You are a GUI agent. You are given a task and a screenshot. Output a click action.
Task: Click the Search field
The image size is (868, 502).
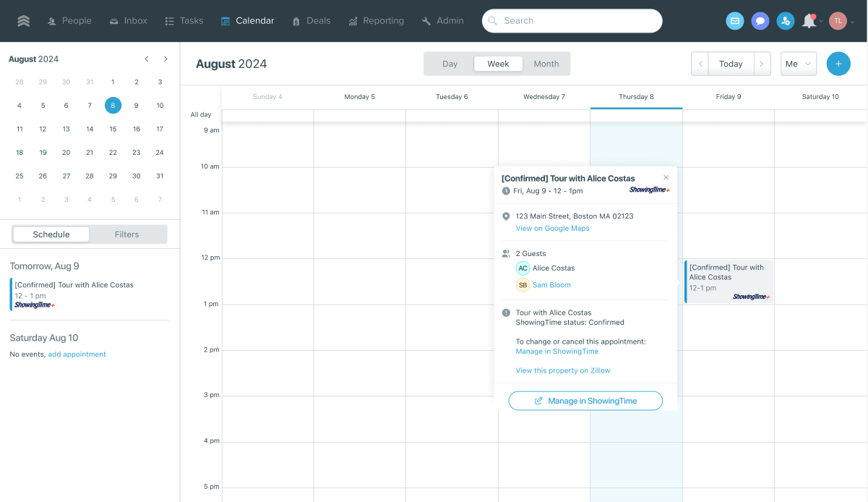[572, 21]
